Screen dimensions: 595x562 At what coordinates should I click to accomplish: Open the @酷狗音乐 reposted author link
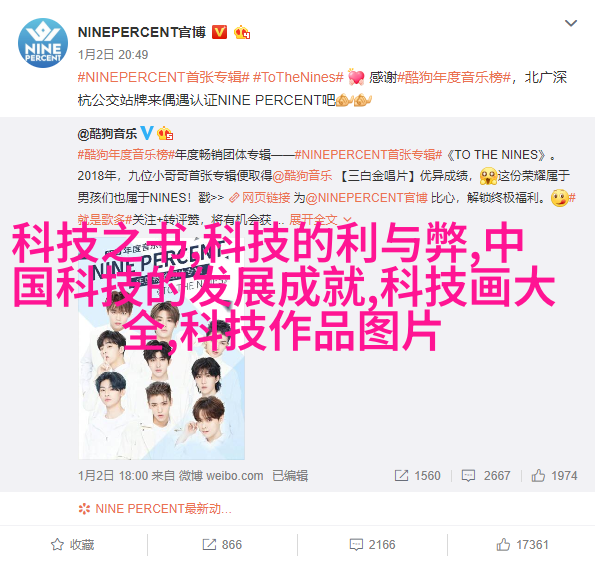click(x=107, y=134)
